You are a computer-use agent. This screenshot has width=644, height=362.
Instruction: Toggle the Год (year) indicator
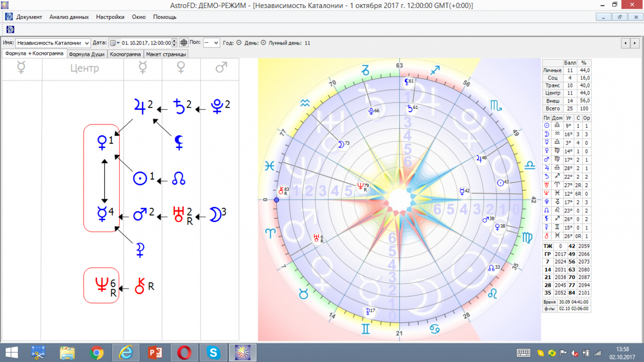(239, 43)
